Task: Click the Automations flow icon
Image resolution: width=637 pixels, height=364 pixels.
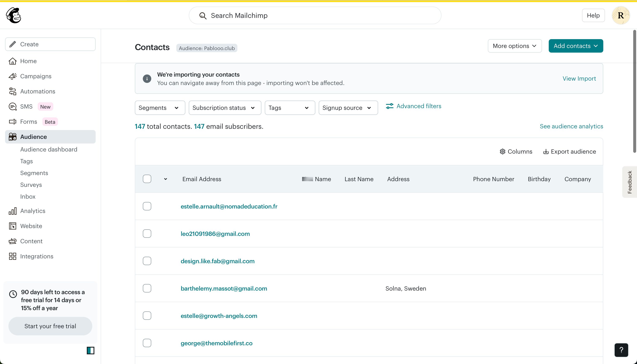Action: (x=12, y=91)
